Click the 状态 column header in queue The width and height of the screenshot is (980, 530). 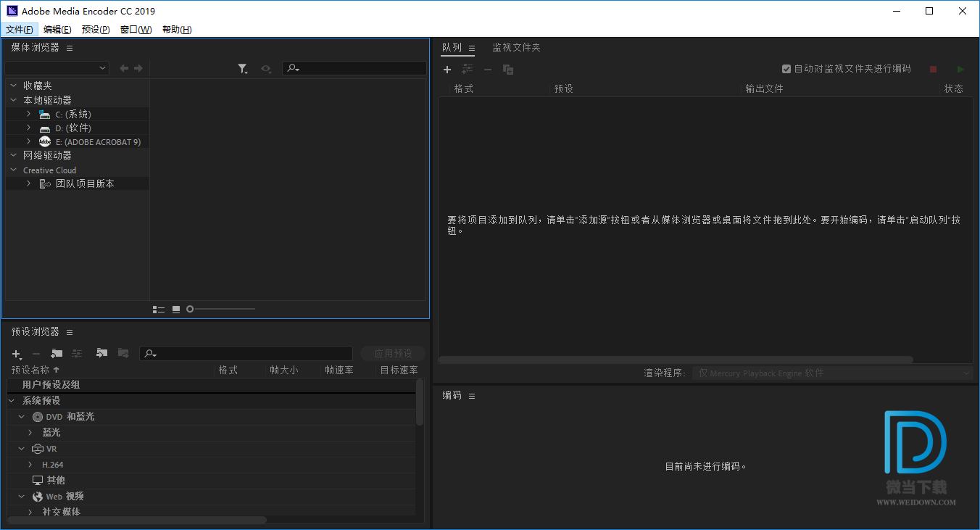[x=954, y=88]
